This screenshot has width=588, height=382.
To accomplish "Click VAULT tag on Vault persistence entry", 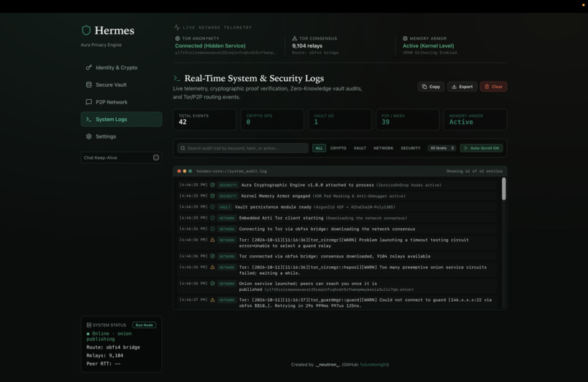I will tap(225, 207).
